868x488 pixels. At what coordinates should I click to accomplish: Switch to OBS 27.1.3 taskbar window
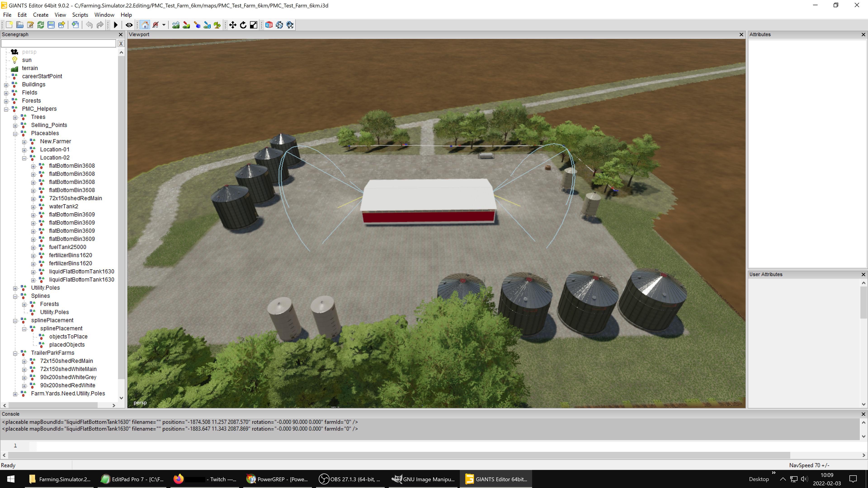pyautogui.click(x=350, y=479)
